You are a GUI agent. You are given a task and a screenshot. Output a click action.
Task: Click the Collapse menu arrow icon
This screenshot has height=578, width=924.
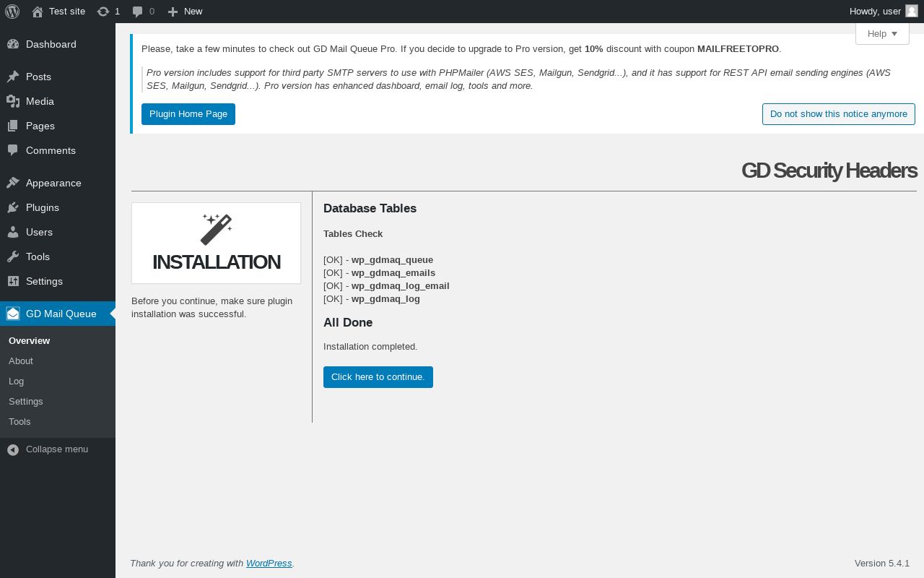coord(13,449)
